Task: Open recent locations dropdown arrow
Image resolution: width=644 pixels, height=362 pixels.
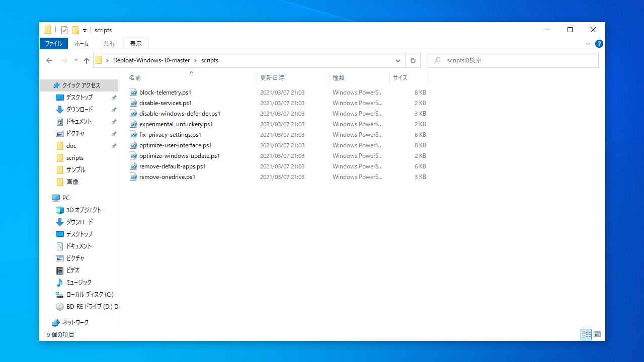Action: [x=76, y=60]
